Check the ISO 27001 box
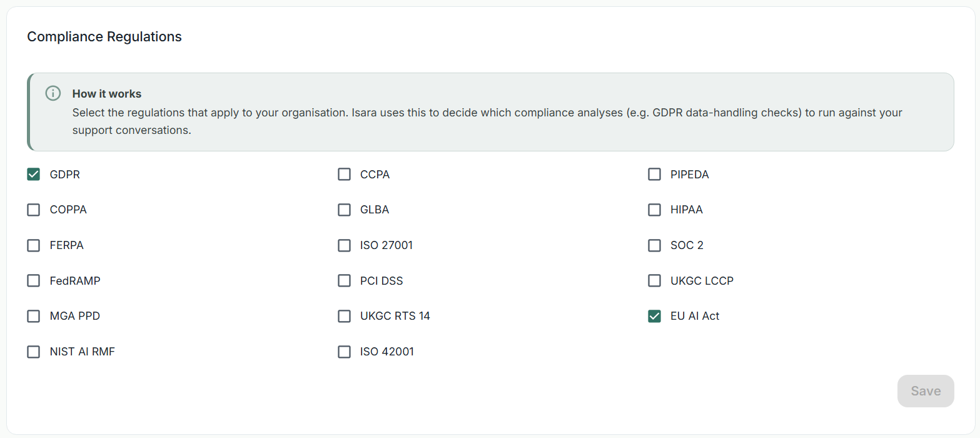The width and height of the screenshot is (980, 438). point(344,245)
